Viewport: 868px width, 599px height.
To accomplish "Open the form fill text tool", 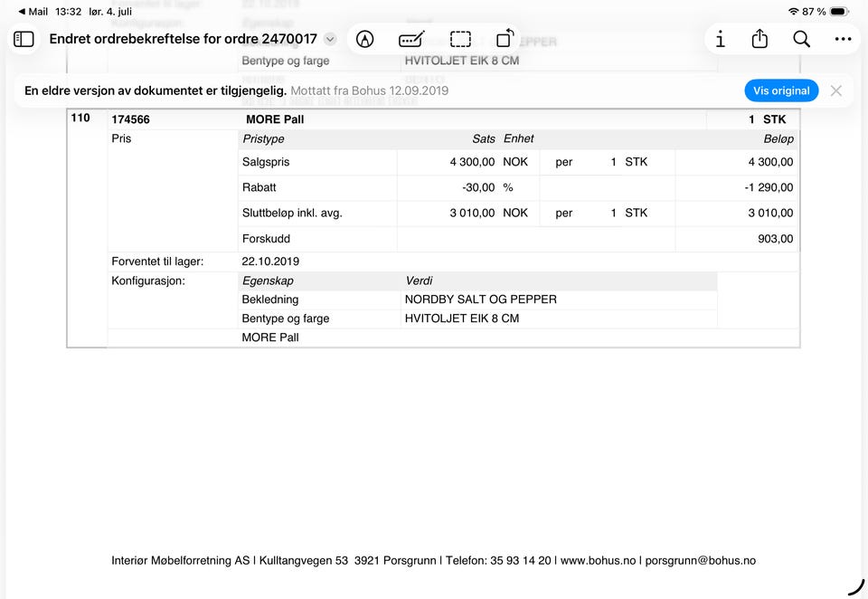I will pyautogui.click(x=411, y=39).
